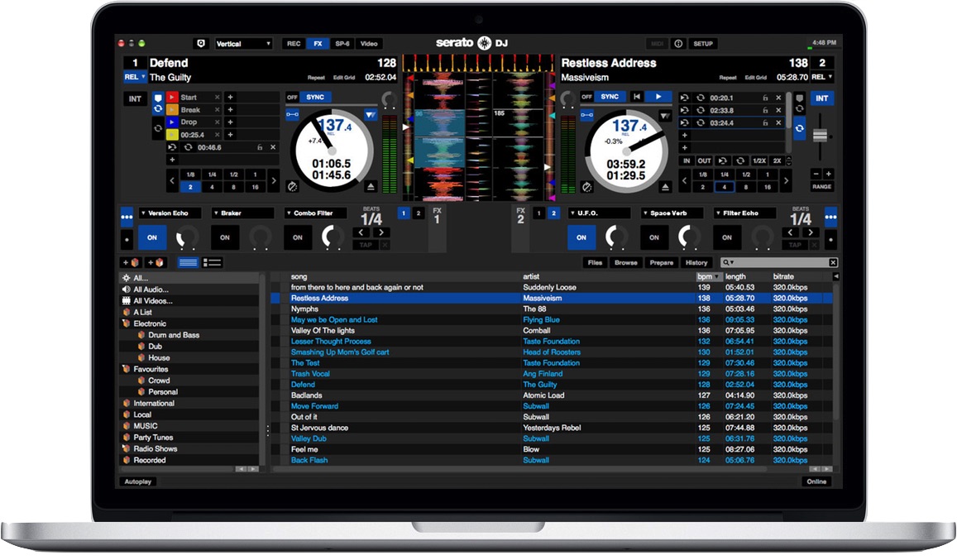Delete the Start cue point
The width and height of the screenshot is (957, 560).
click(x=217, y=97)
